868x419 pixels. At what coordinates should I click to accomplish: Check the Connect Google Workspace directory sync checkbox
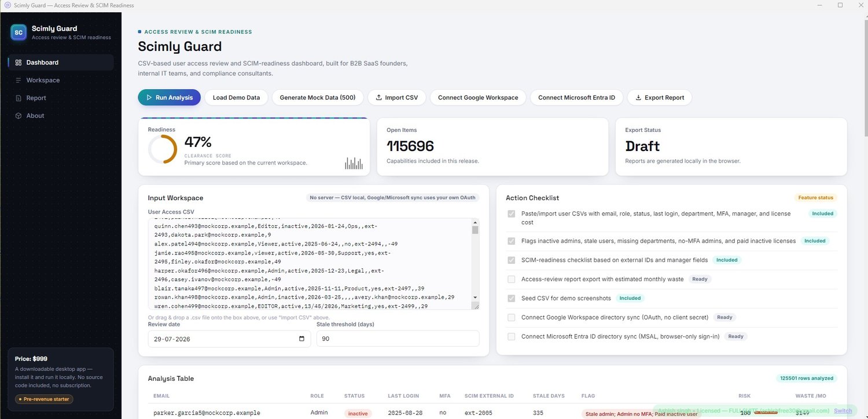[512, 317]
